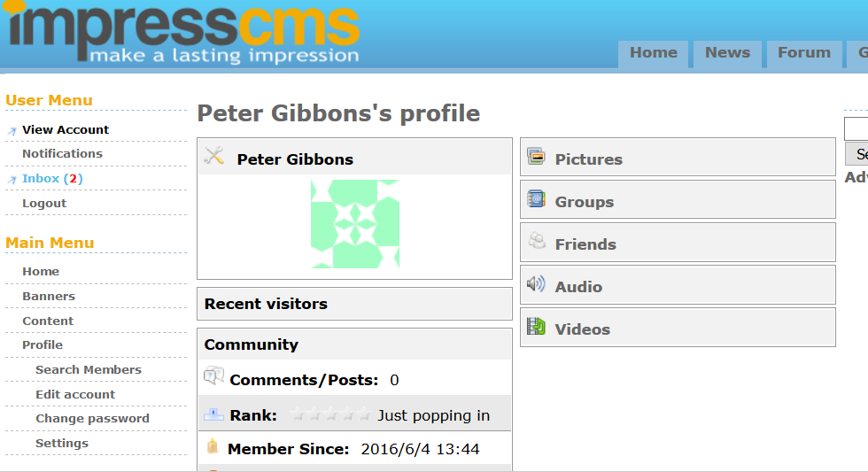Open Search Members under Profile
The width and height of the screenshot is (868, 472).
pos(89,369)
